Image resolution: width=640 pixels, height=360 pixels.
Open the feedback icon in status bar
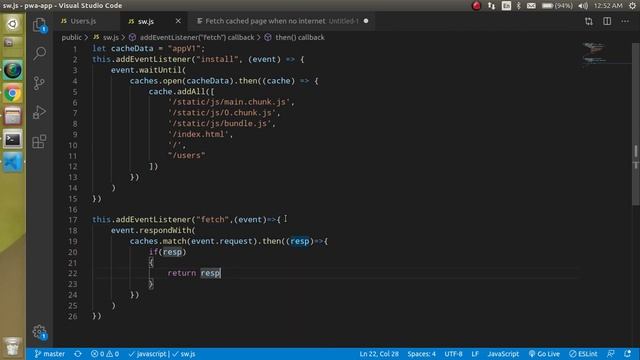point(611,354)
